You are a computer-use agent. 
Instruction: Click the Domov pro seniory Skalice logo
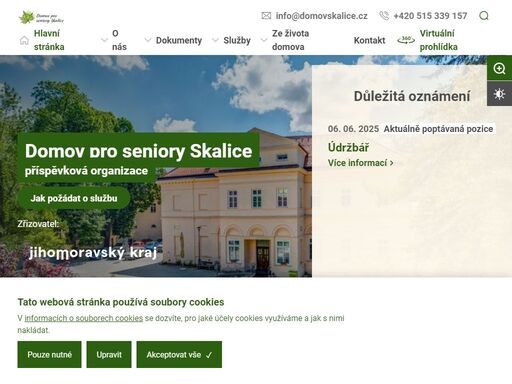click(x=41, y=17)
